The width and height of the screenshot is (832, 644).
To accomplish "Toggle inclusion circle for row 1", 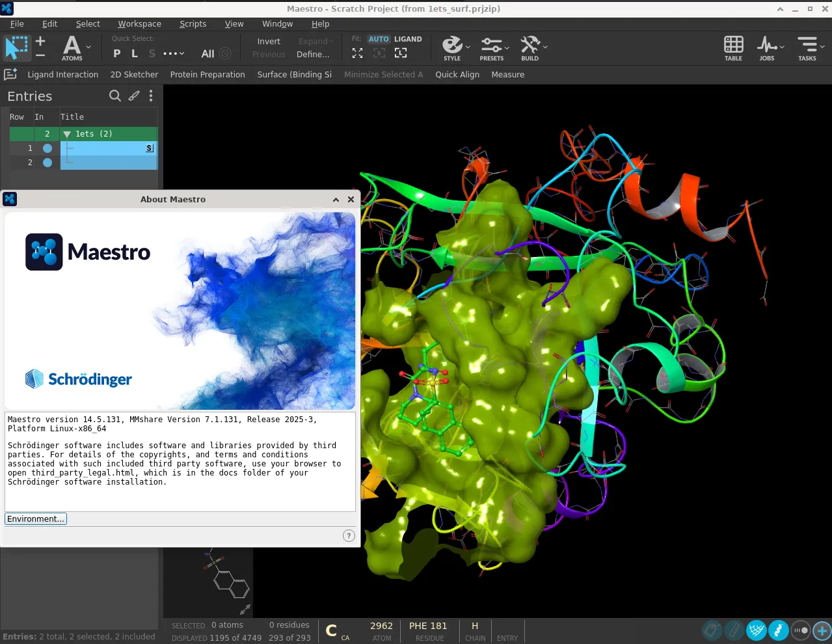I will [47, 148].
